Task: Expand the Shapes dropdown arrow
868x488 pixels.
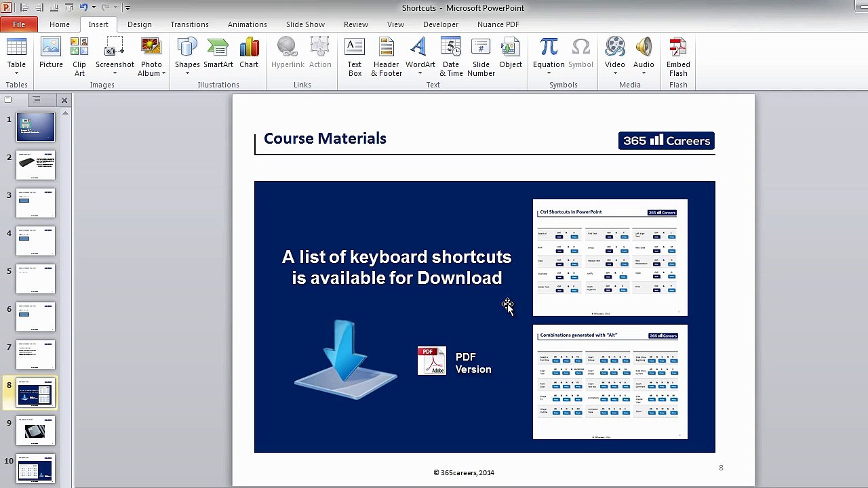Action: coord(187,73)
